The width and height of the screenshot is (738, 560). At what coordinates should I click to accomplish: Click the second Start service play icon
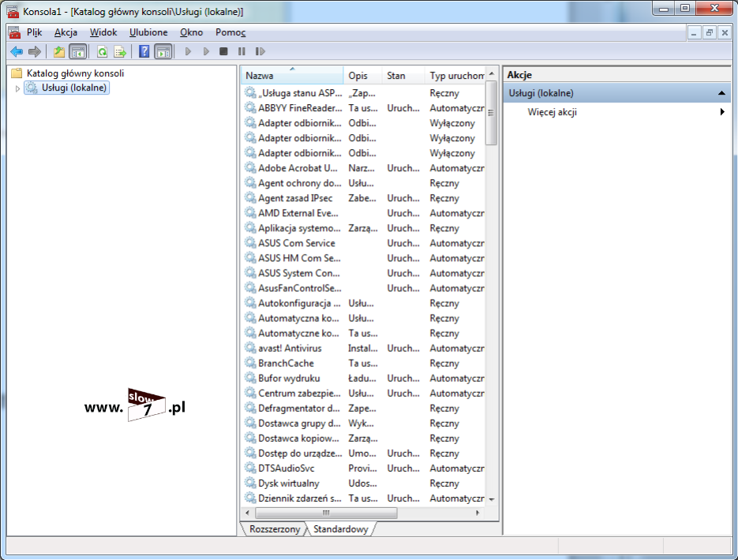[206, 51]
